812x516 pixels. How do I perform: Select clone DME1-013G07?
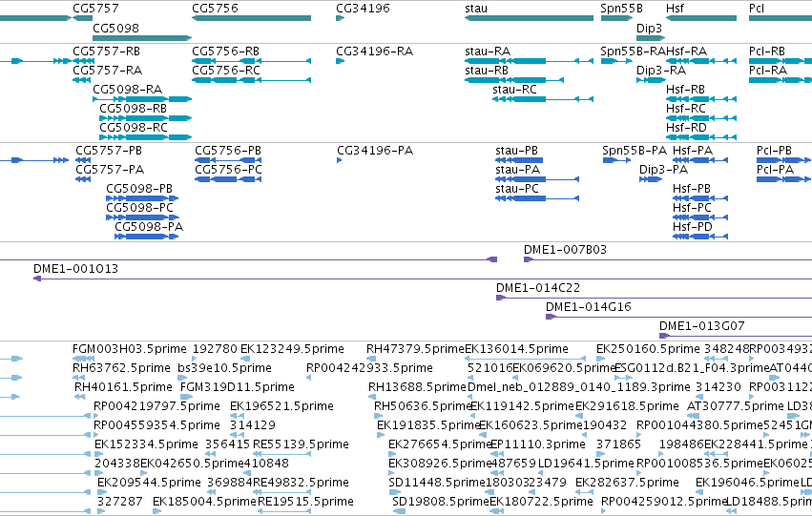[x=701, y=326]
